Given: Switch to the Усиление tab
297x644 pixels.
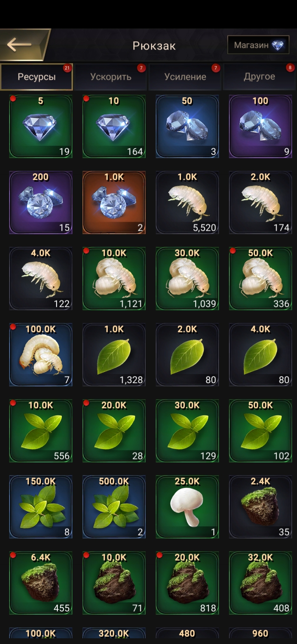Looking at the screenshot, I should 185,77.
